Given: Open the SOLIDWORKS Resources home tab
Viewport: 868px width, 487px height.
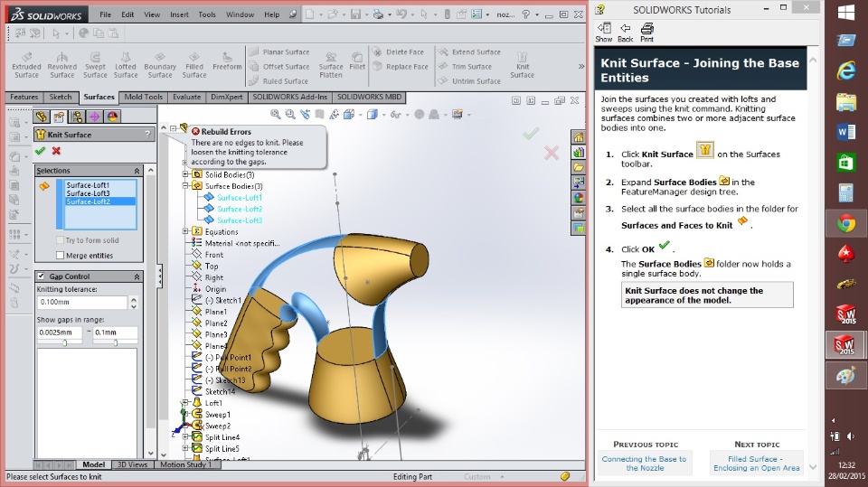Looking at the screenshot, I should coord(578,137).
